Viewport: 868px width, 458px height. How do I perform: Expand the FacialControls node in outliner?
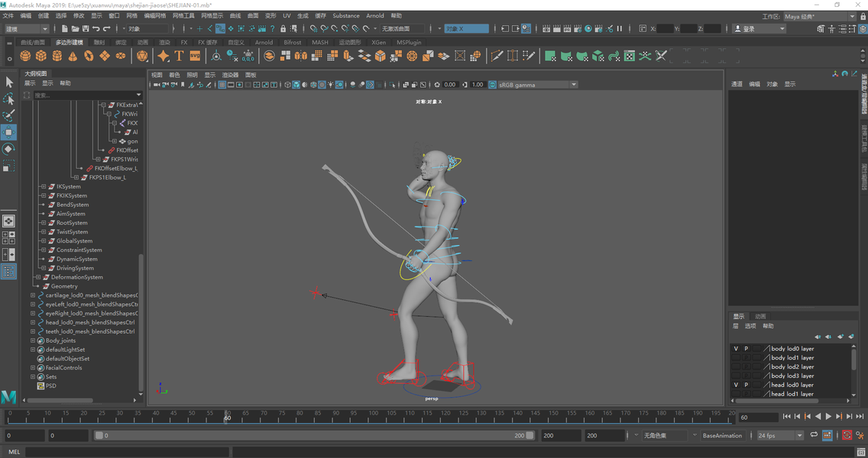tap(33, 368)
